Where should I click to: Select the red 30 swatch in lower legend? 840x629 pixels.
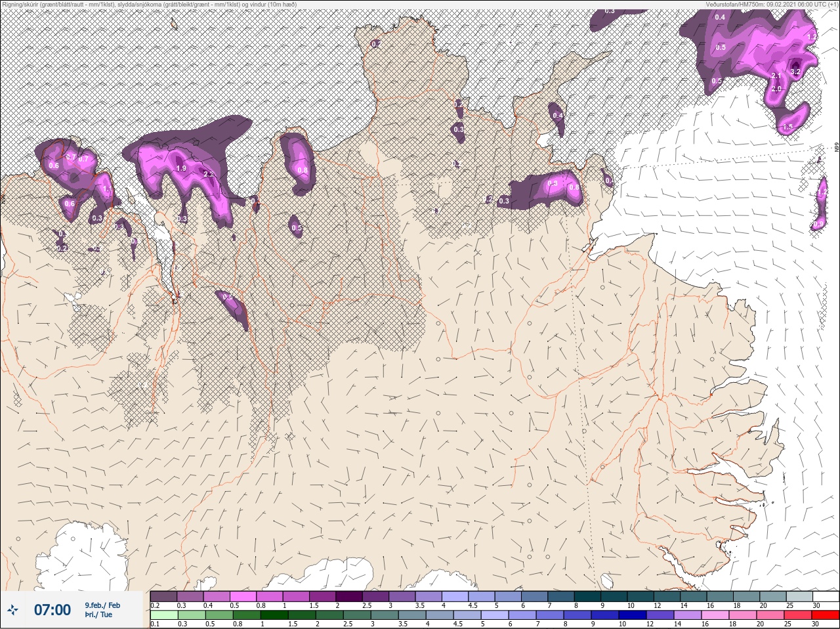coord(825,615)
